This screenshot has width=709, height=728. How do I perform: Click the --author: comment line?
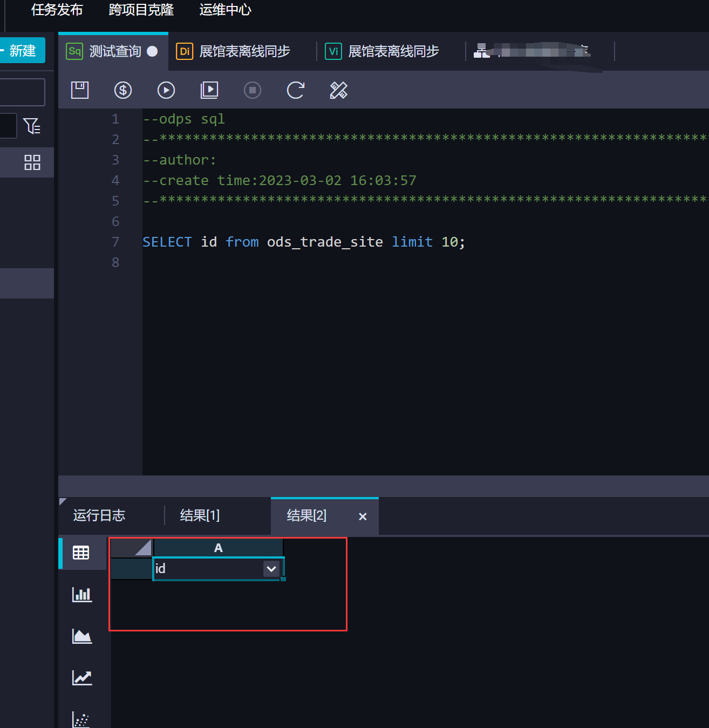(180, 160)
